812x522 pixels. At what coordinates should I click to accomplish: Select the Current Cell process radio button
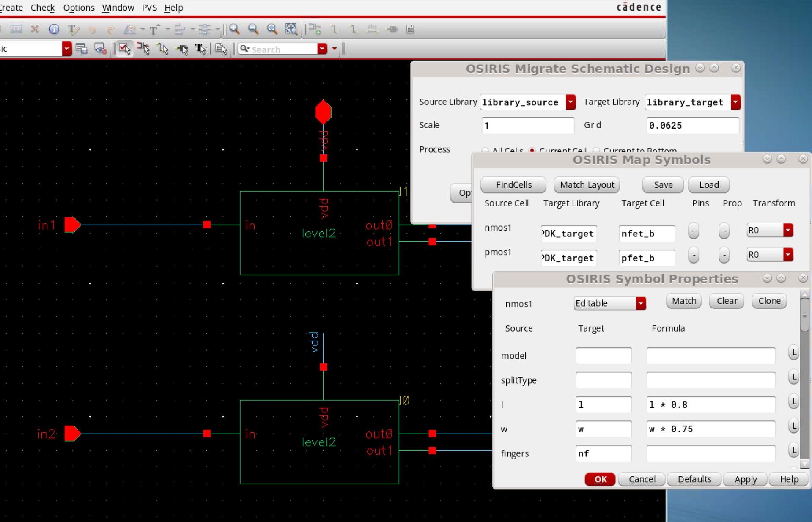(532, 150)
